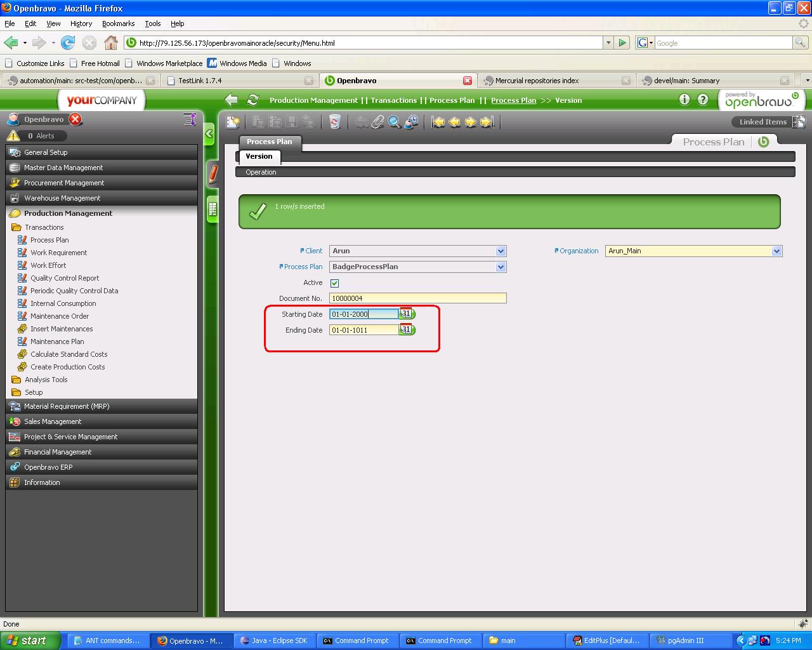Open the Client dropdown
This screenshot has height=650, width=812.
coord(501,251)
